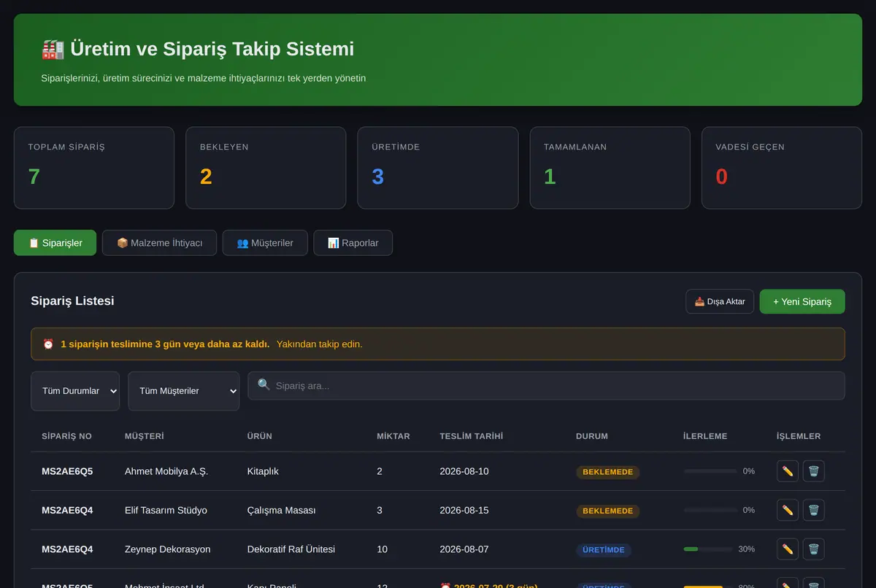Edit the Zeynep Dekorasyon order
Screen dimensions: 876x588
[x=788, y=549]
